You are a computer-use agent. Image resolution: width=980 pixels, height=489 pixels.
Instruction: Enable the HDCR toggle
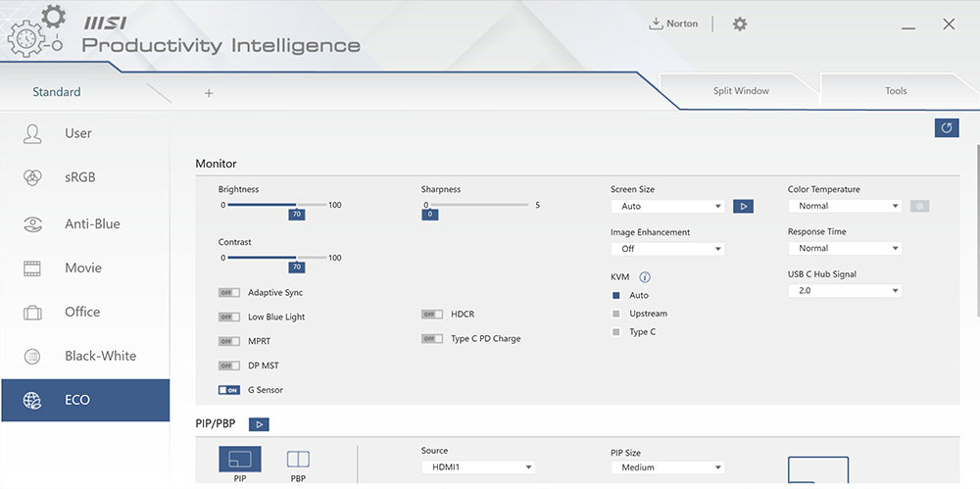[432, 315]
